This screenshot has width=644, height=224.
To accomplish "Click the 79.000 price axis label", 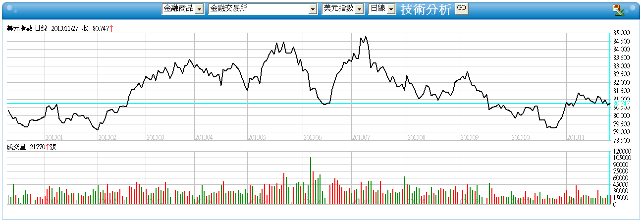I will click(x=621, y=132).
